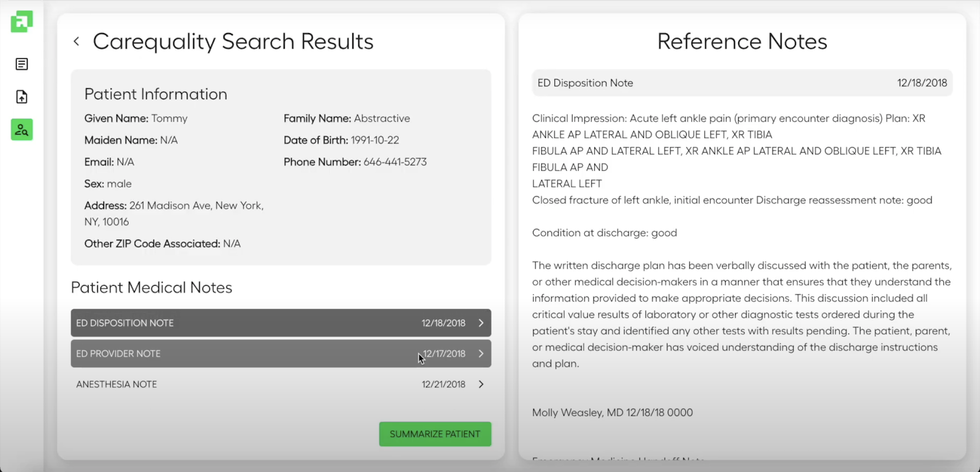
Task: Click signature Molly Weasley, MD 12/18/18
Action: [612, 413]
